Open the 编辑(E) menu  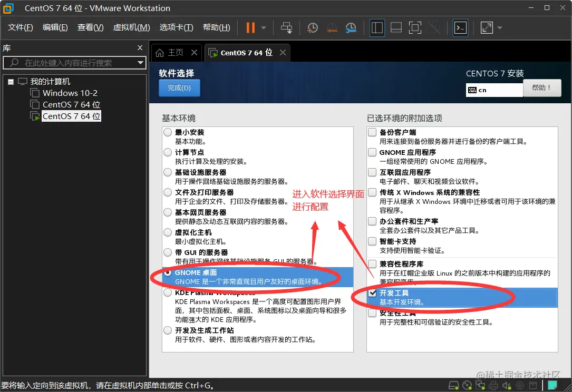point(55,28)
